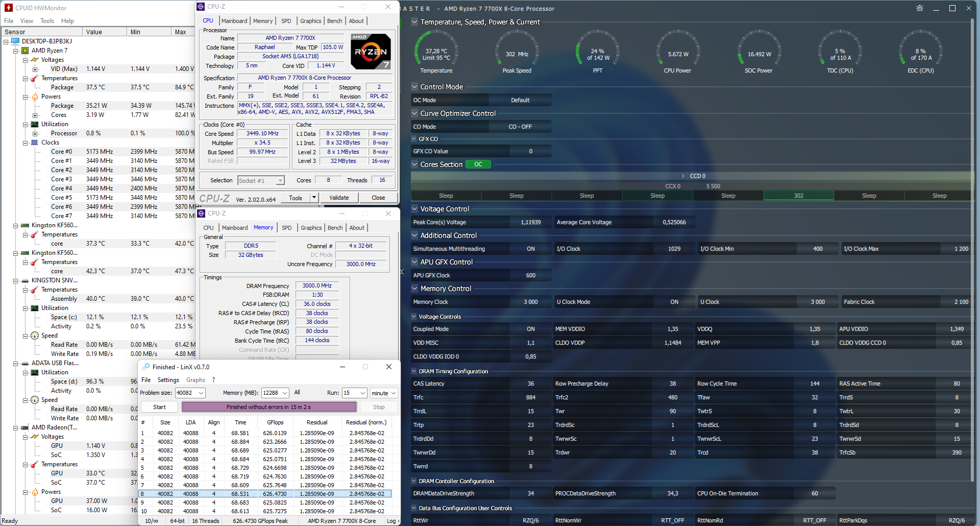Viewport: 980px width, 526px height.
Task: Click the CPU-Z Close text button
Action: [378, 198]
